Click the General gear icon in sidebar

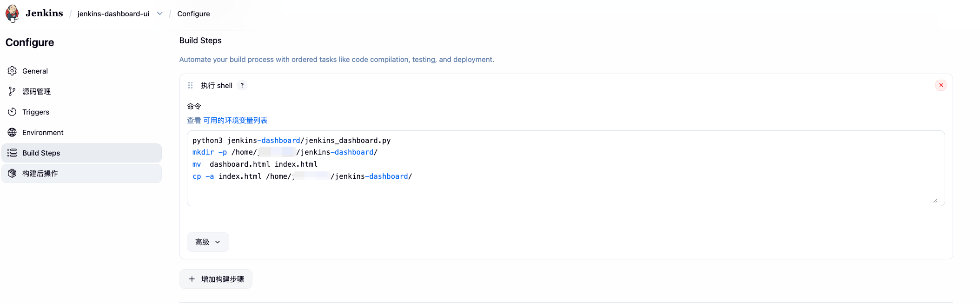(x=12, y=71)
